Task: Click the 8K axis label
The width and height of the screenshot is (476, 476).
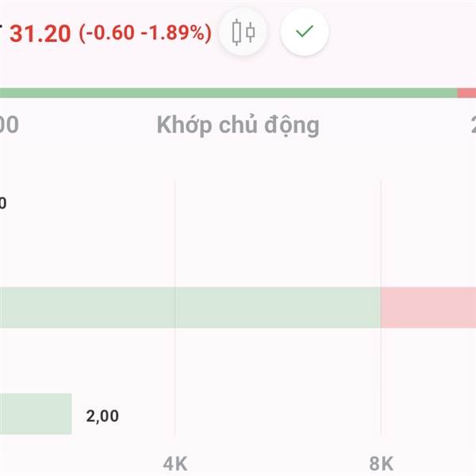Action: 382,464
